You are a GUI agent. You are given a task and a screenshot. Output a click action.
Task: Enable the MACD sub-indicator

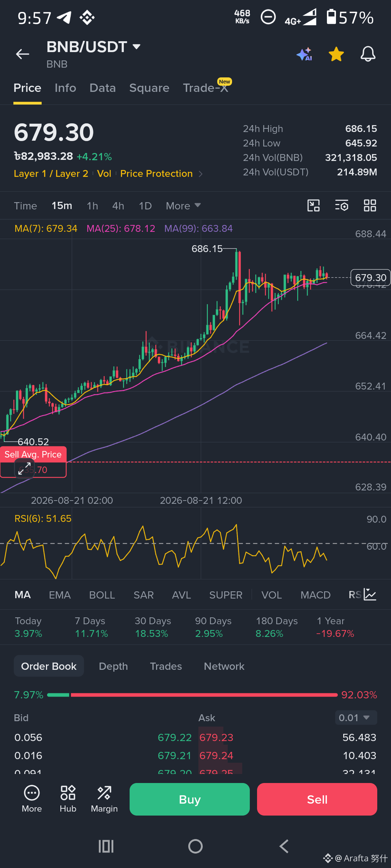click(x=316, y=595)
